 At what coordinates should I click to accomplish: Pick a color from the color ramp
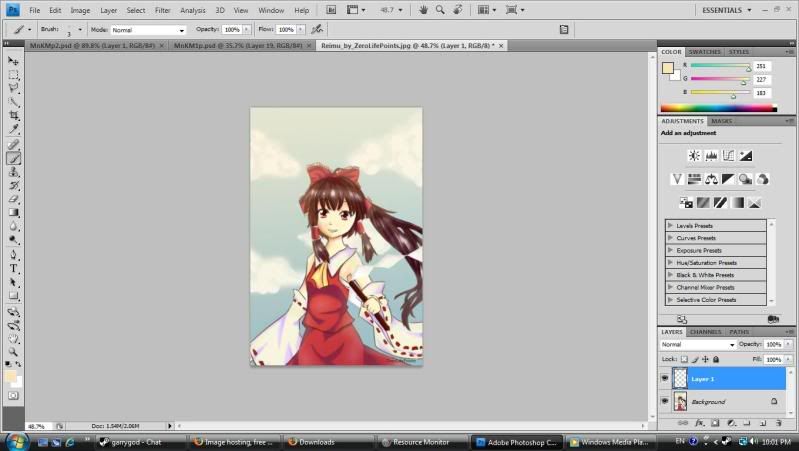[x=718, y=108]
